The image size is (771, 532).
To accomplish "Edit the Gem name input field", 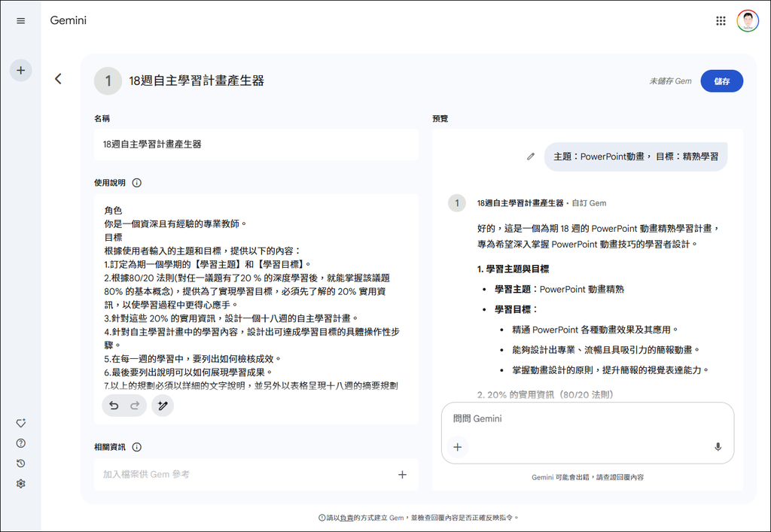I will click(256, 144).
